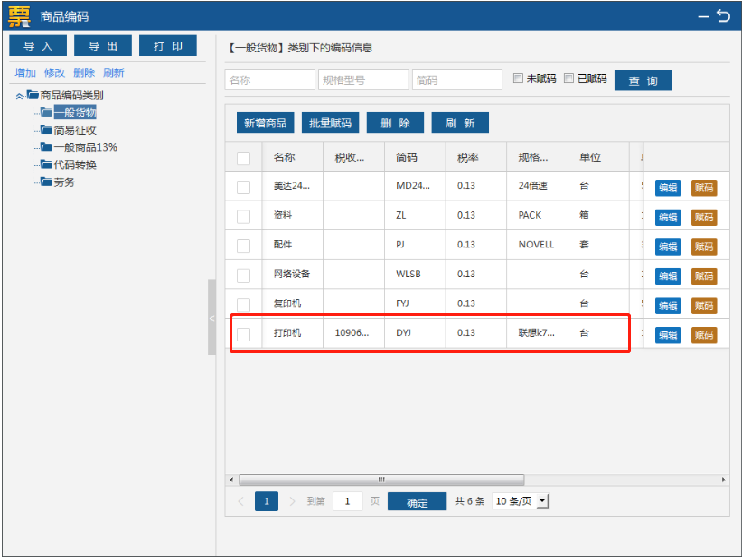Click the 查询 search button
Viewport: 742px width, 560px height.
point(643,80)
